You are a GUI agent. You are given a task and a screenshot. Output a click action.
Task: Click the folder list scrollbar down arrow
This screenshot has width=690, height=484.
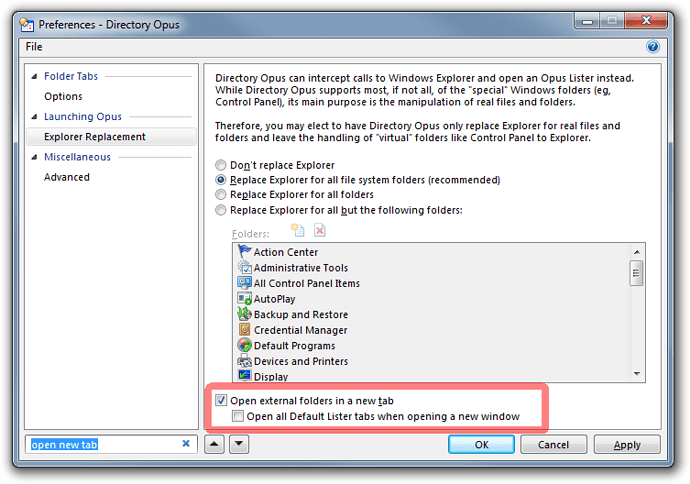[636, 374]
